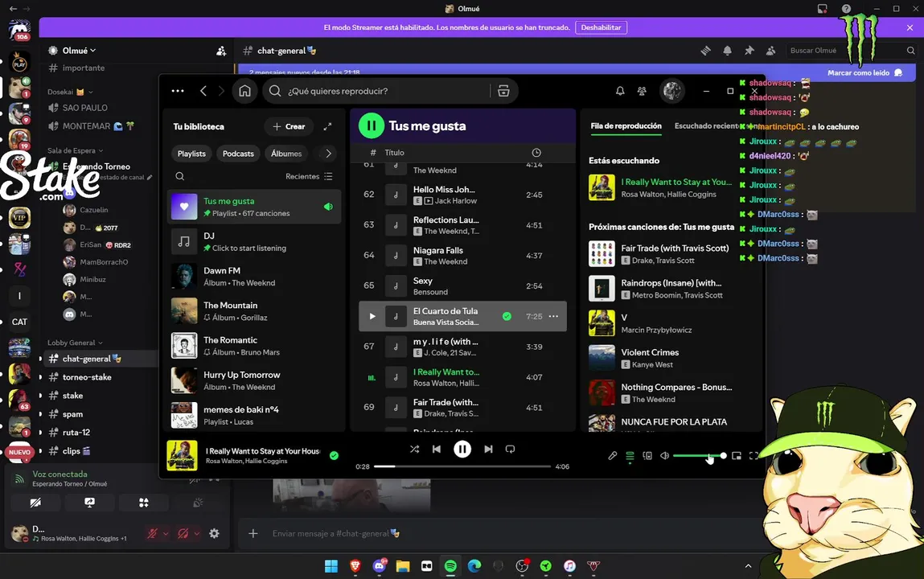
Task: Open Spotify Connect to a device
Action: click(647, 455)
